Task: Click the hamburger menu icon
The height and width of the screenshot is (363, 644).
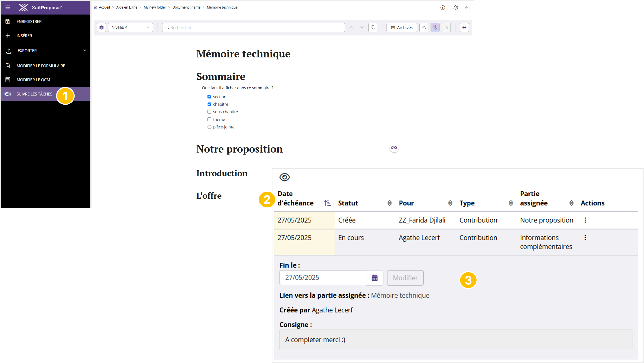Action: (8, 7)
